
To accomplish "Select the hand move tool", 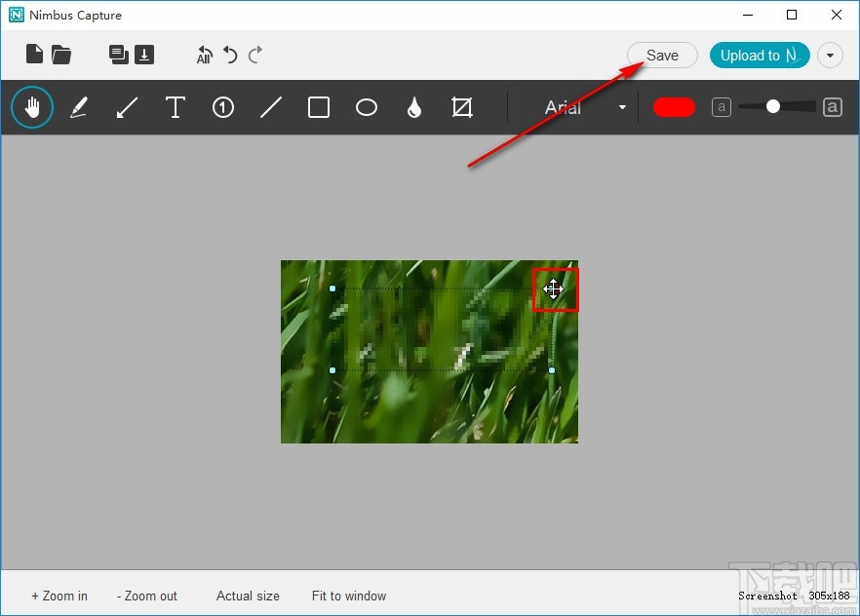I will pos(32,107).
